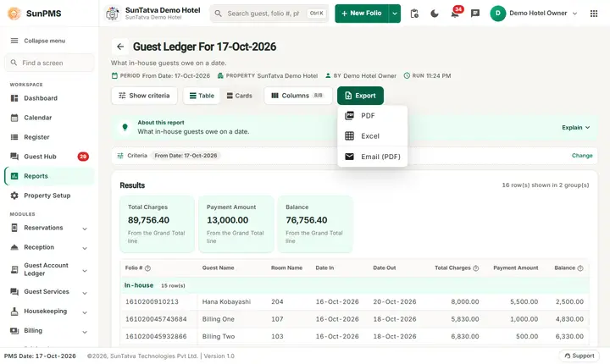Click the Total Charges help icon
The image size is (610, 364).
tap(476, 268)
